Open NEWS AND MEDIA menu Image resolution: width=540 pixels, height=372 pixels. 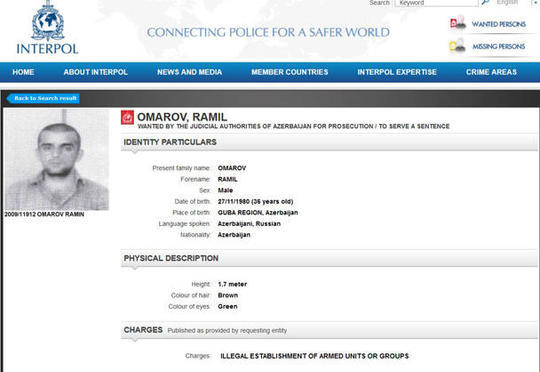coord(189,72)
